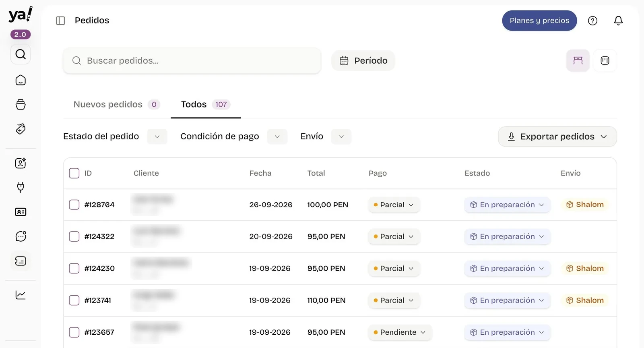Tick the select-all checkbox in table header

[x=74, y=173]
